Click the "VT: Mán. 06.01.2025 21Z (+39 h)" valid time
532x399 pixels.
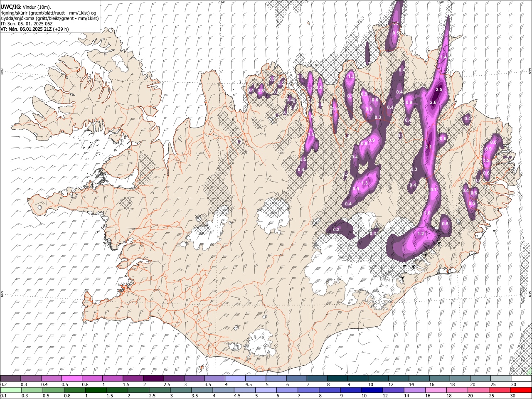point(35,29)
